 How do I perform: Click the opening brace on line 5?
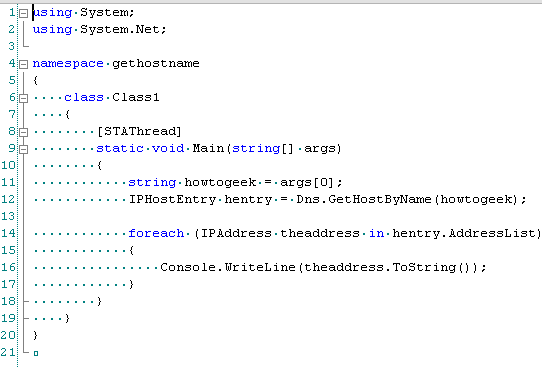[35, 81]
